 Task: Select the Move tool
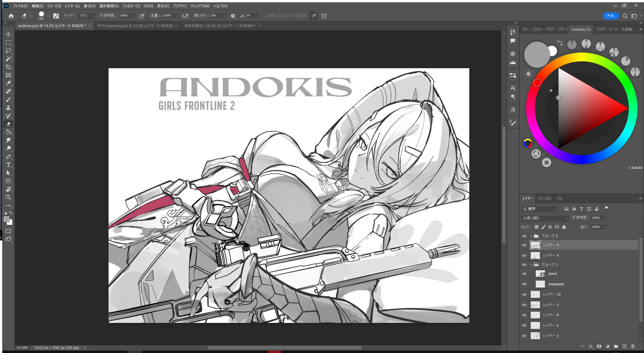click(x=8, y=34)
